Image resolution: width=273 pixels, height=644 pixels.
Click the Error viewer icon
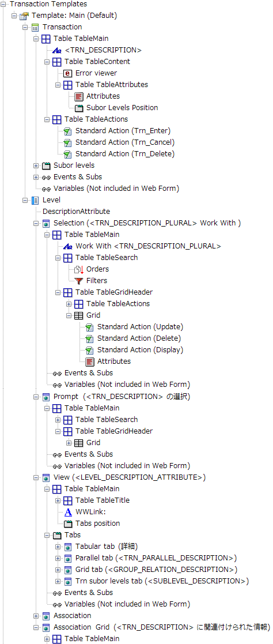68,73
